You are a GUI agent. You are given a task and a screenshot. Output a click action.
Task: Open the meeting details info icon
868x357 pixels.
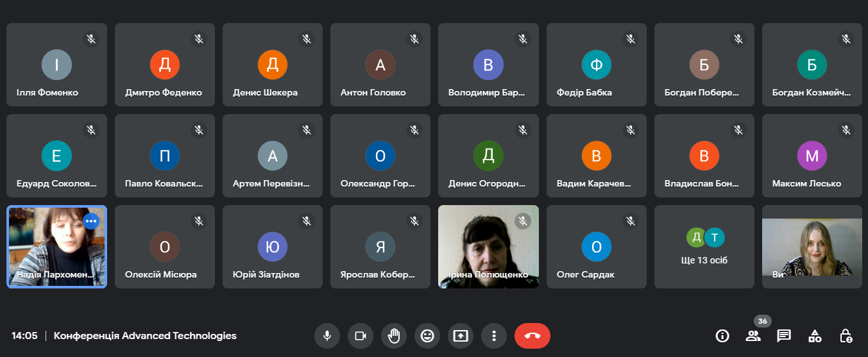coord(722,335)
